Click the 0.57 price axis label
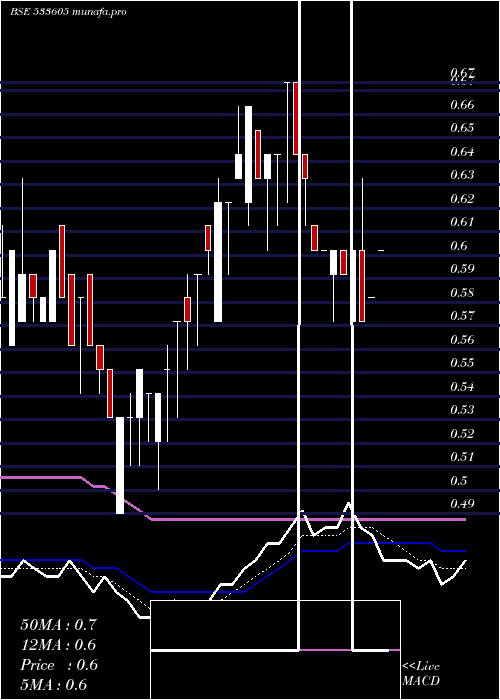The image size is (500, 700). point(462,316)
